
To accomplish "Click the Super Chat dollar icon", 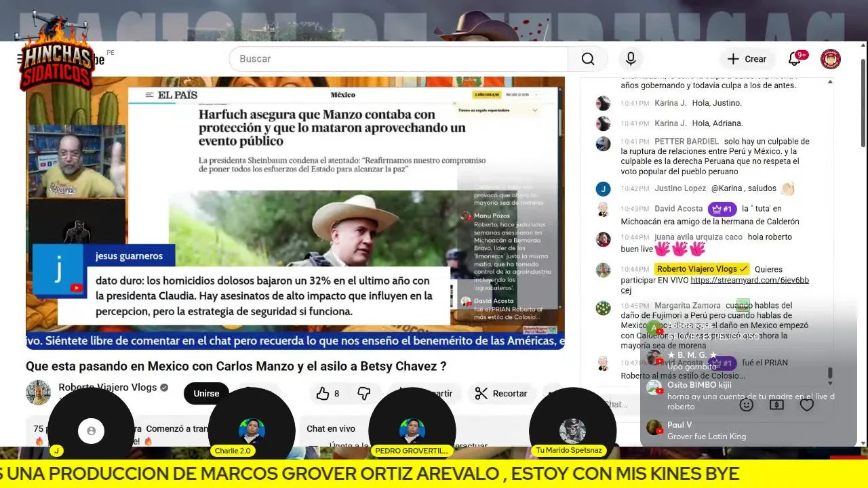I will point(776,405).
